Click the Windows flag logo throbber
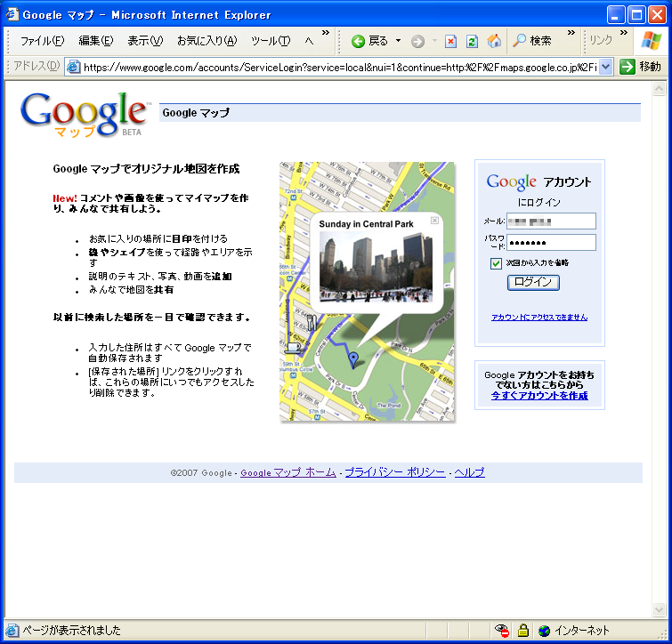The width and height of the screenshot is (672, 644). click(652, 41)
